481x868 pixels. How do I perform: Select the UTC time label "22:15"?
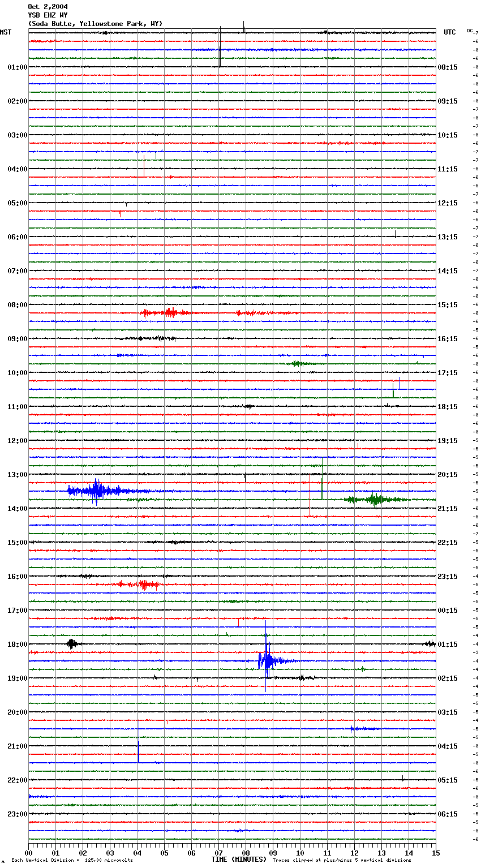[448, 543]
